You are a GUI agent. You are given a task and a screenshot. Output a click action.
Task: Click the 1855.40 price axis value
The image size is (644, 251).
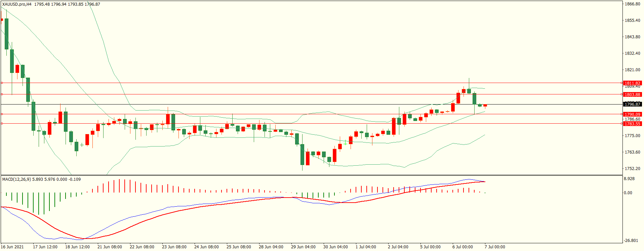(x=632, y=20)
